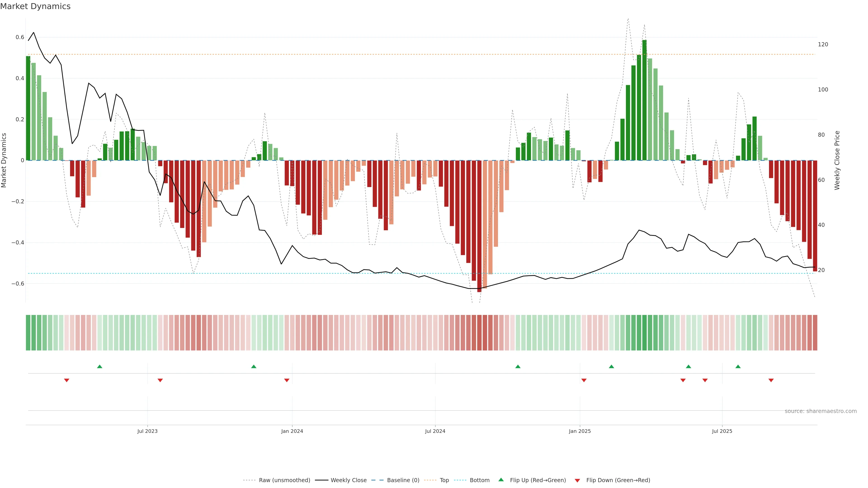This screenshot has width=868, height=488.
Task: Click the flip-up marker just before Jan 2024
Action: [x=254, y=366]
